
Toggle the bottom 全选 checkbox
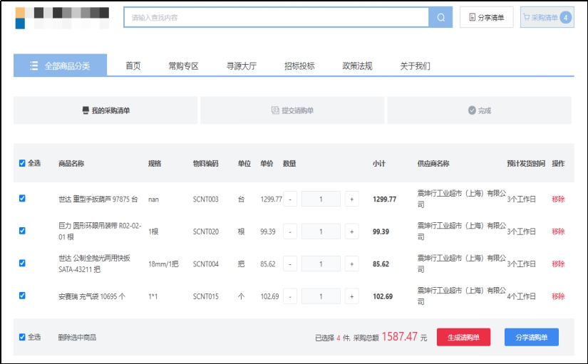tap(22, 337)
